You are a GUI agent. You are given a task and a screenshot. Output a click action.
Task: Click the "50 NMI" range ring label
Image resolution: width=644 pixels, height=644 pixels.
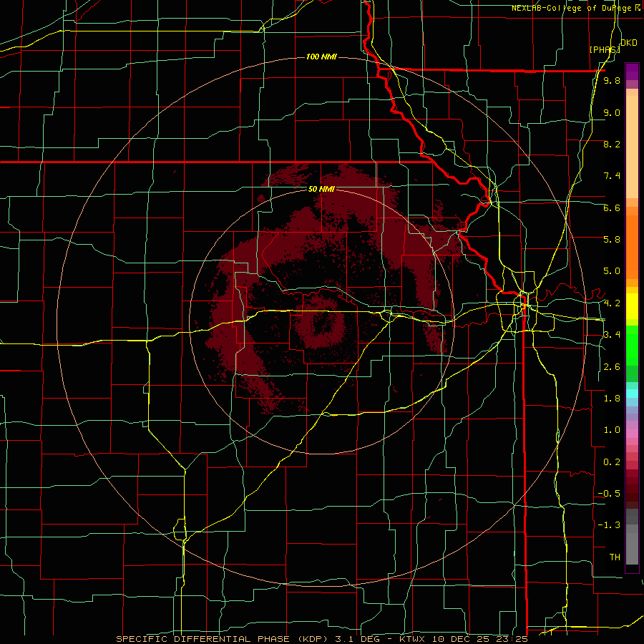click(321, 189)
